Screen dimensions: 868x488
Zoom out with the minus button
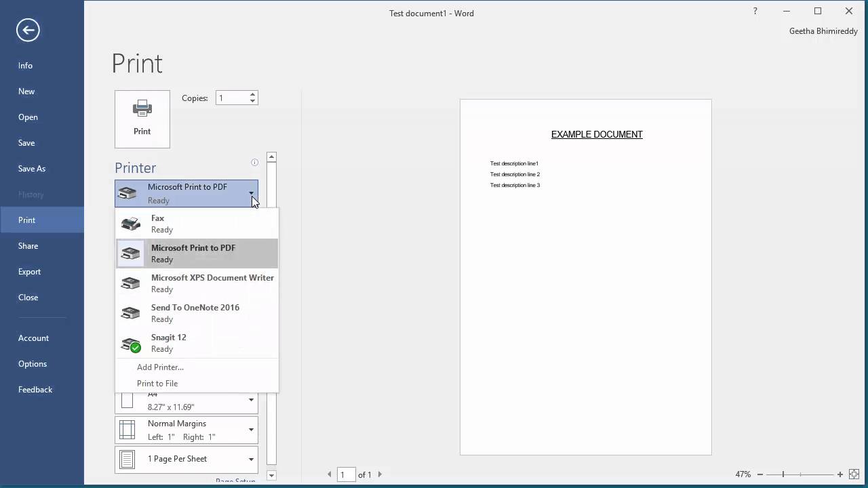click(760, 474)
